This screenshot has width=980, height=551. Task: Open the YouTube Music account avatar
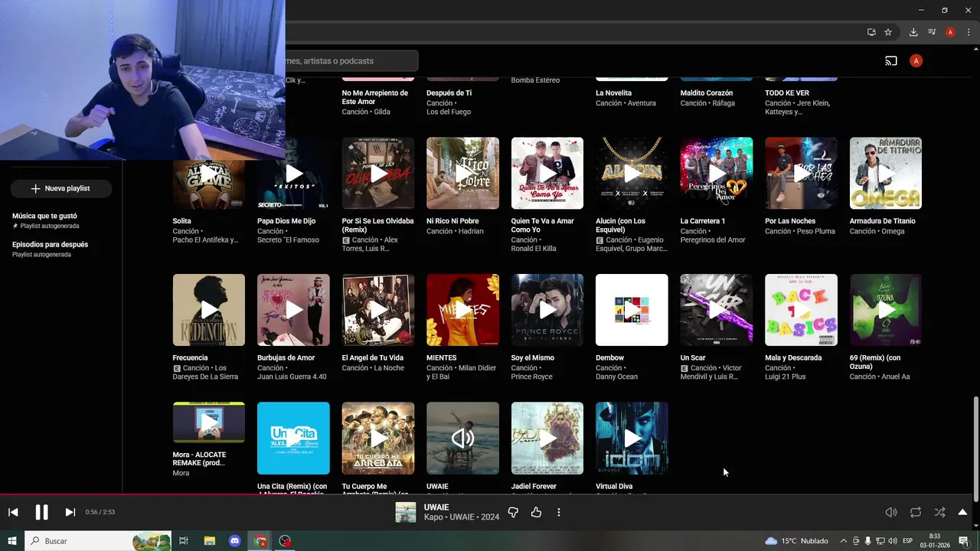pos(916,60)
